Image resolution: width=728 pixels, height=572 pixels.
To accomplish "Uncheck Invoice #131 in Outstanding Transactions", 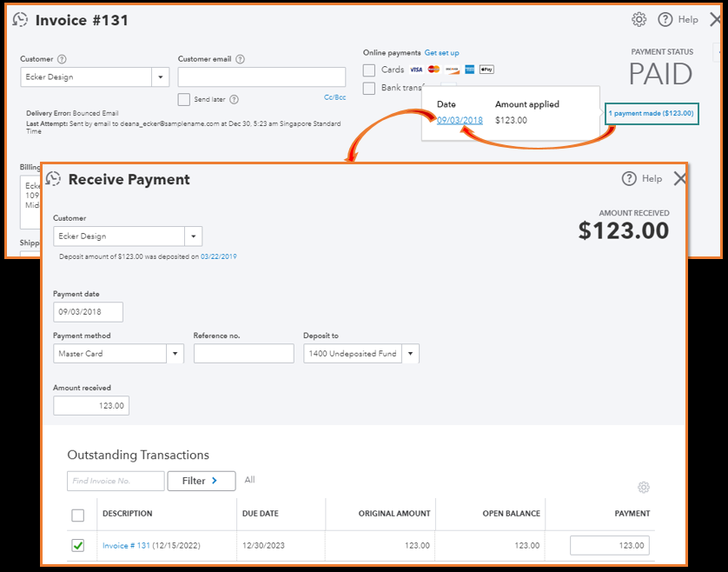I will coord(78,545).
